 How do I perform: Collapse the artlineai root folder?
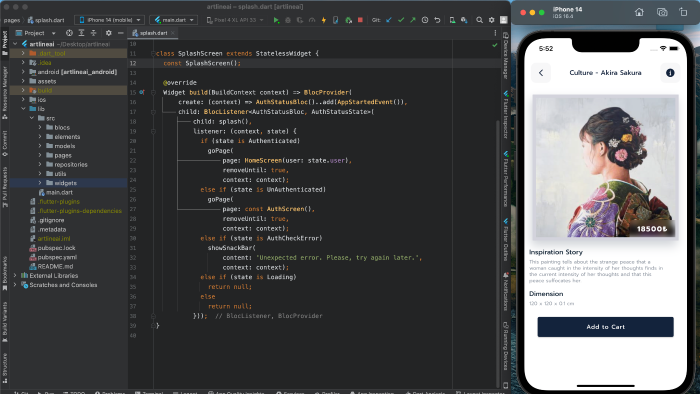(x=15, y=44)
